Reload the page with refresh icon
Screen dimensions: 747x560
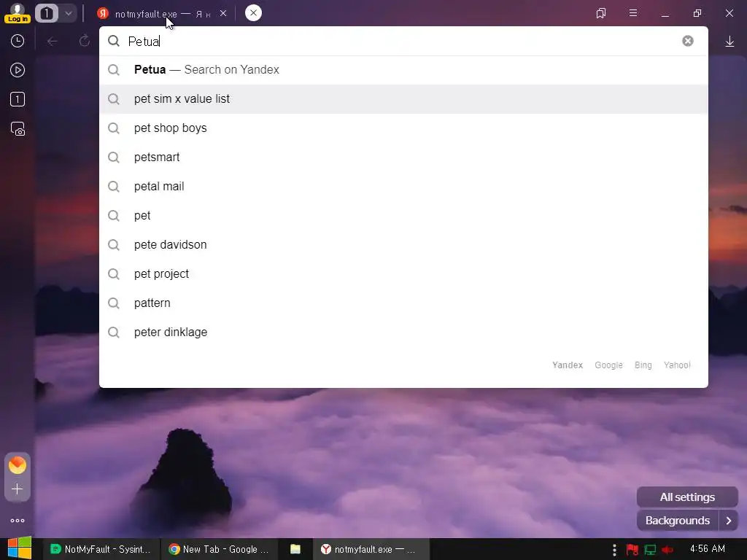click(85, 41)
